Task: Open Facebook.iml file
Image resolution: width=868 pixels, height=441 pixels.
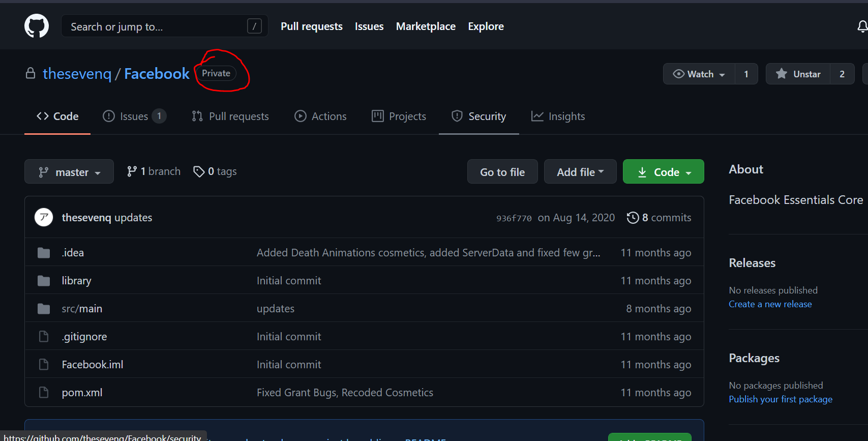Action: click(x=93, y=365)
